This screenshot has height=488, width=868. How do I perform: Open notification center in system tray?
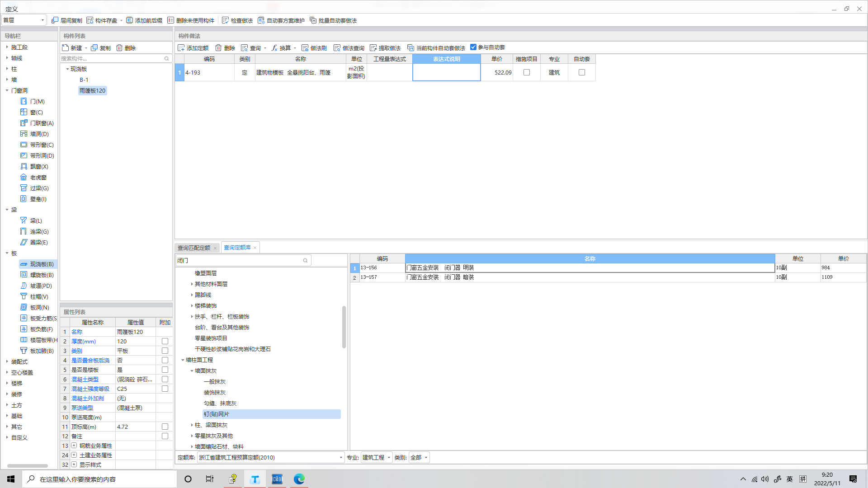tap(853, 479)
